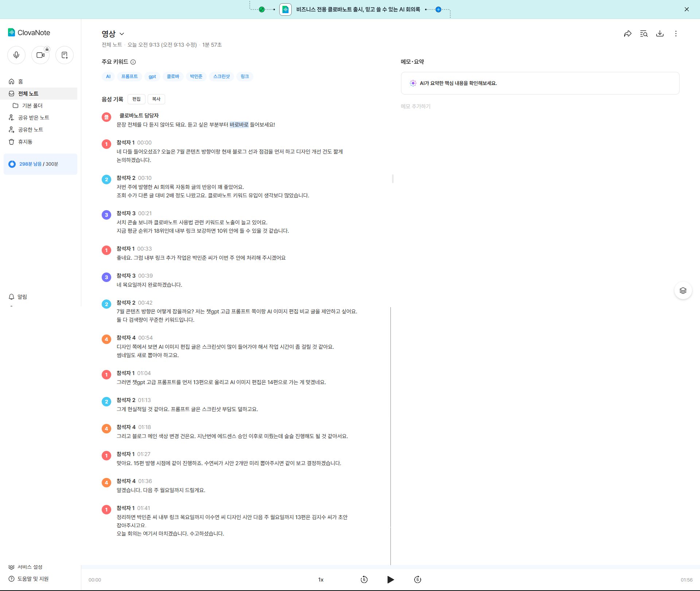
Task: Click the 참석자 4 avatar at 01:18
Action: click(106, 429)
